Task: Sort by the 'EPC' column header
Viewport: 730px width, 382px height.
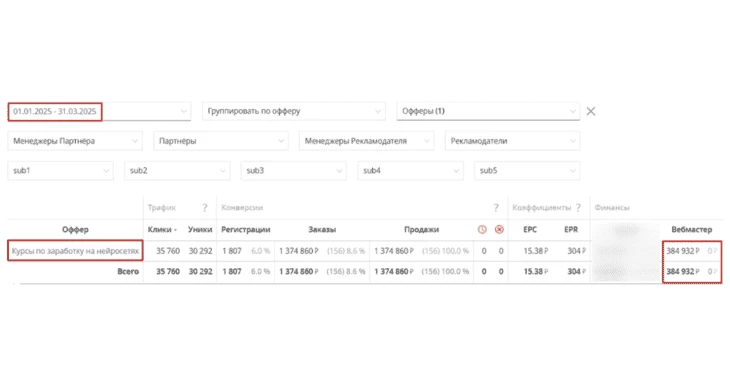Action: 530,229
